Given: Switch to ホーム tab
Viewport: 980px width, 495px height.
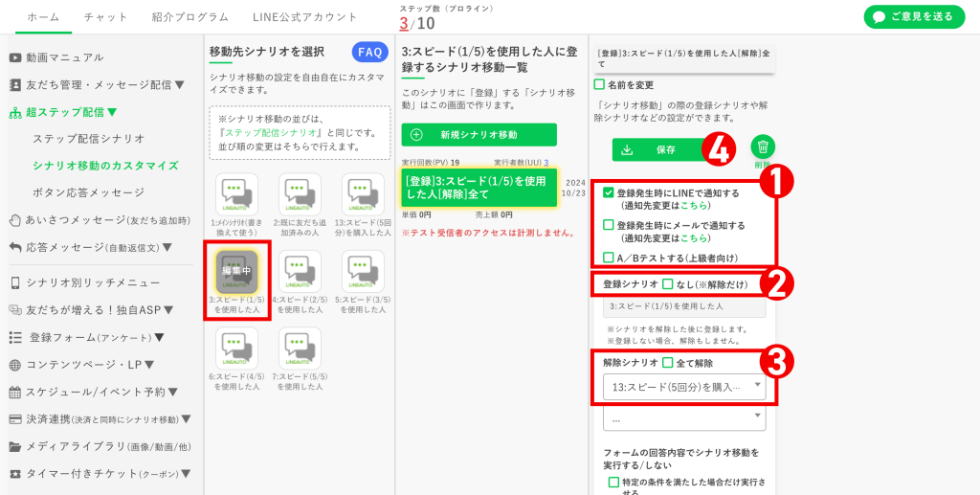Looking at the screenshot, I should pyautogui.click(x=43, y=17).
